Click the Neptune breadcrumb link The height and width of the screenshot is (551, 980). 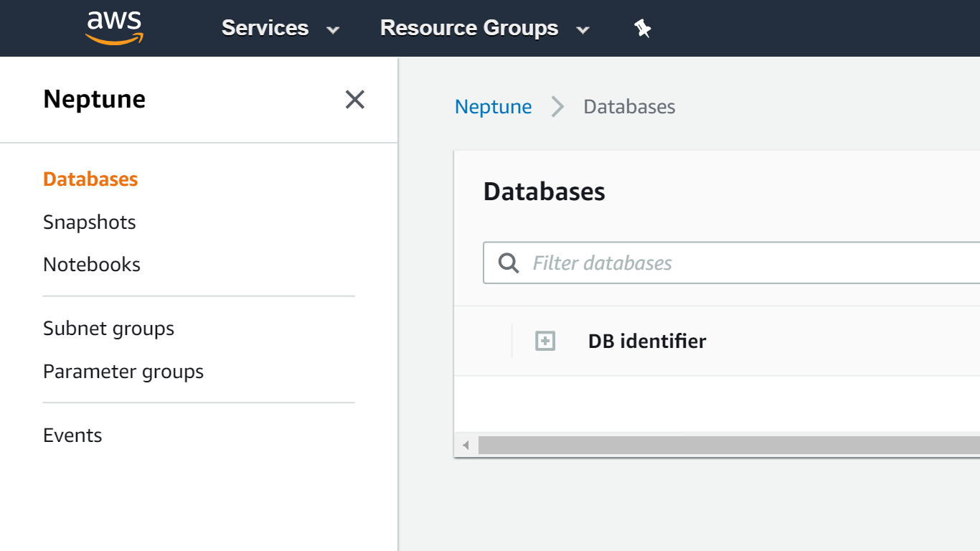[493, 106]
